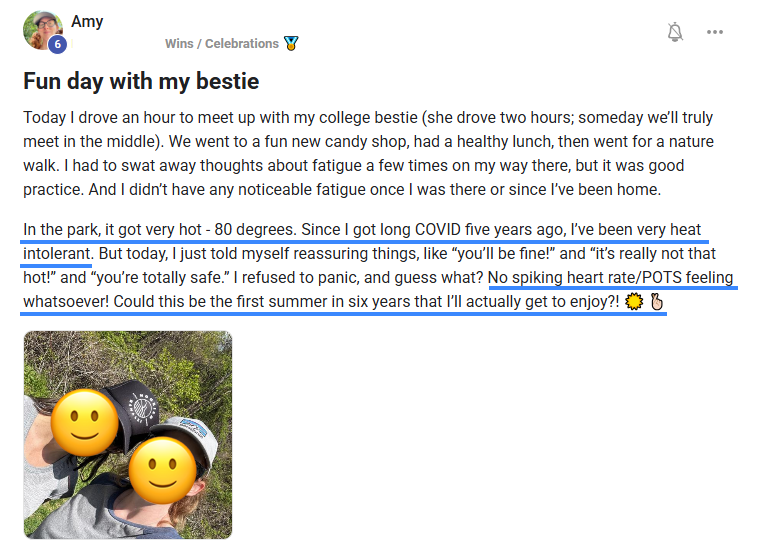Screen dimensions: 764x545
Task: Open the author name Amy
Action: point(87,21)
